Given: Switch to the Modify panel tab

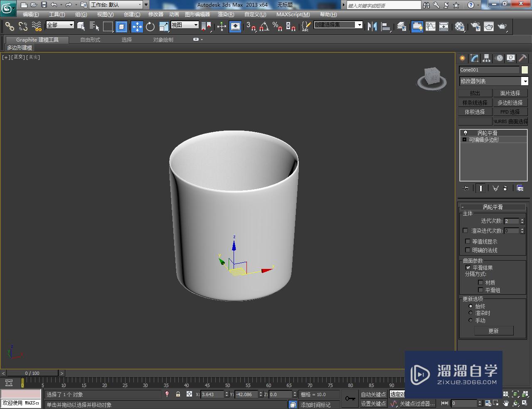Looking at the screenshot, I should (474, 58).
